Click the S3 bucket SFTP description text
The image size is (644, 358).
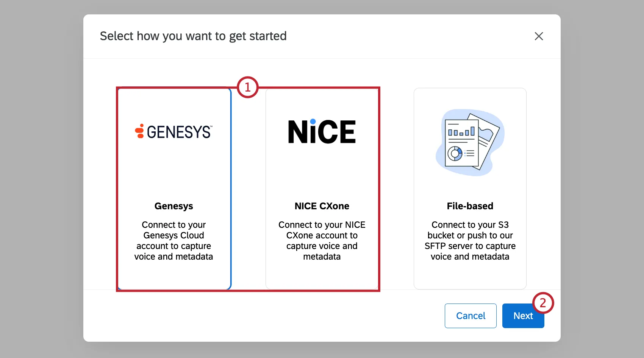[470, 241]
